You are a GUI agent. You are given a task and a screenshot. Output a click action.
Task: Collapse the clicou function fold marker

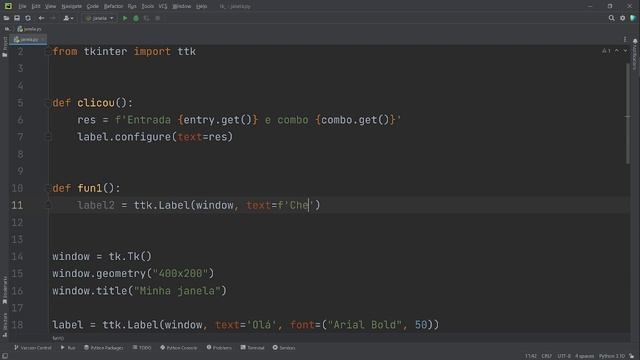pos(47,103)
